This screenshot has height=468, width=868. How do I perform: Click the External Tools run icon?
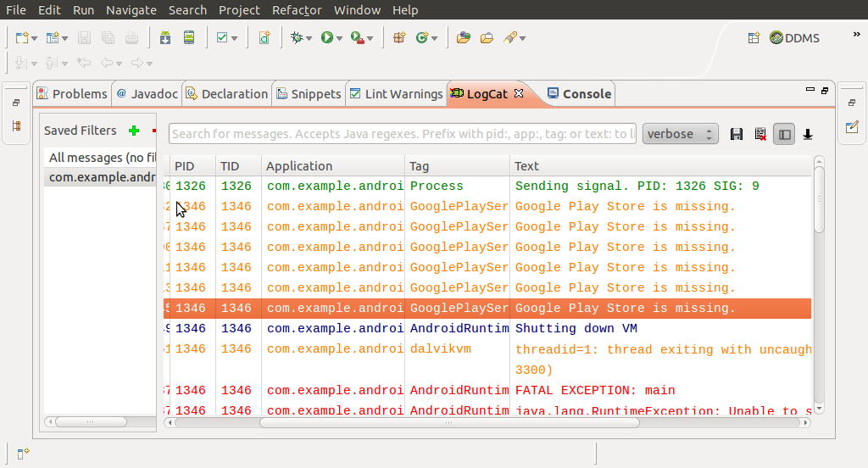pyautogui.click(x=358, y=37)
